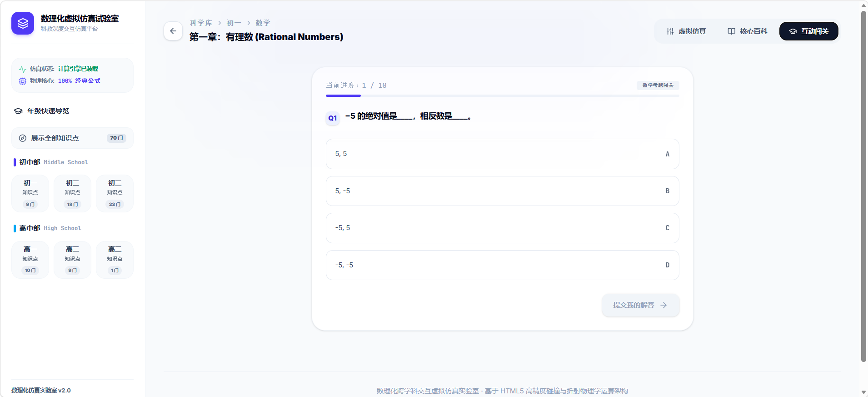
Task: Click the 当前进度: 1 / 10 text
Action: click(356, 85)
